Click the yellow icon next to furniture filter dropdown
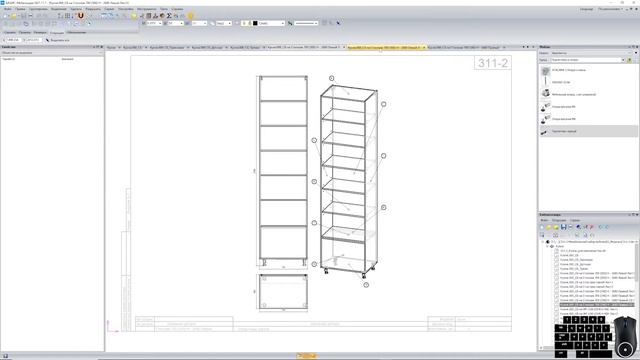640x360 pixels. pos(629,60)
